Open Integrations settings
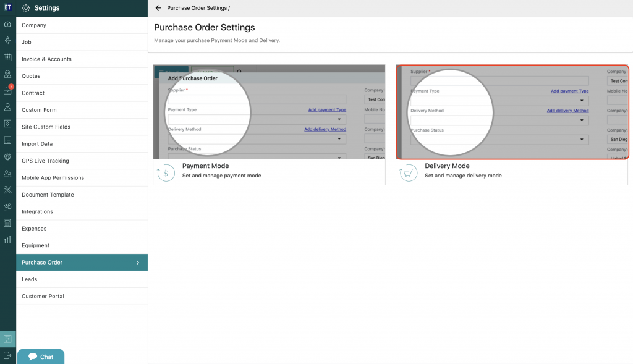Screen dimensions: 633x364 click(x=82, y=211)
